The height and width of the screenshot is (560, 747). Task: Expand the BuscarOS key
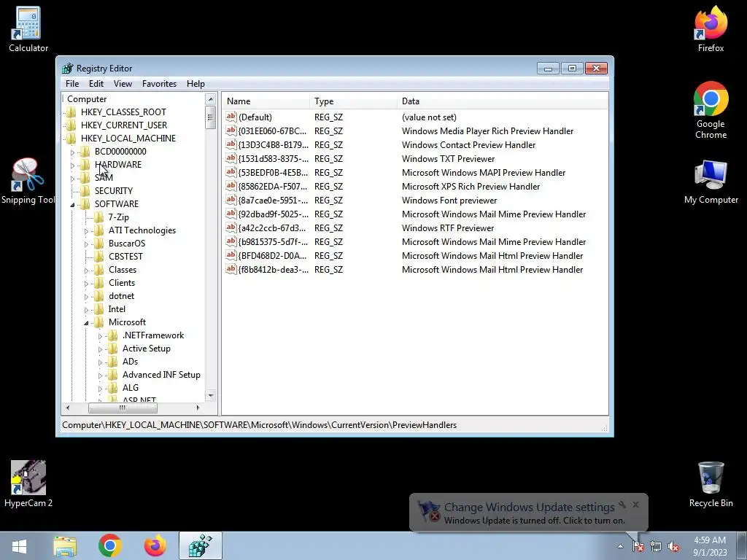coord(86,244)
